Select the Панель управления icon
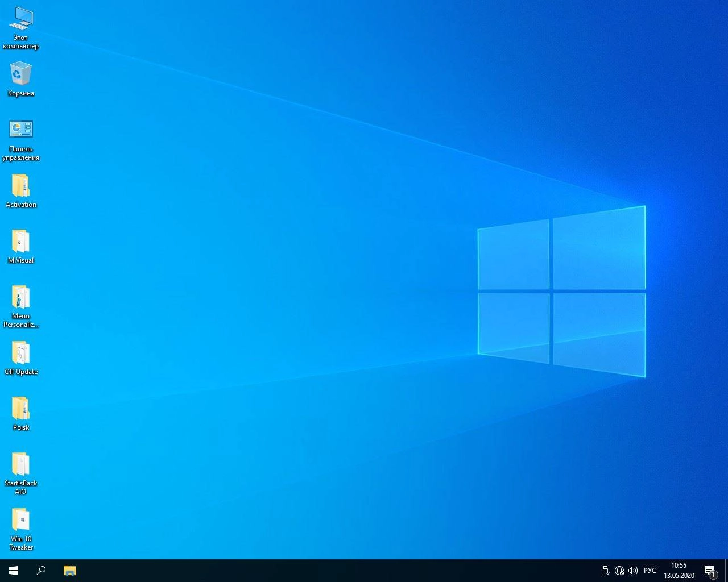This screenshot has width=728, height=582. (x=21, y=140)
